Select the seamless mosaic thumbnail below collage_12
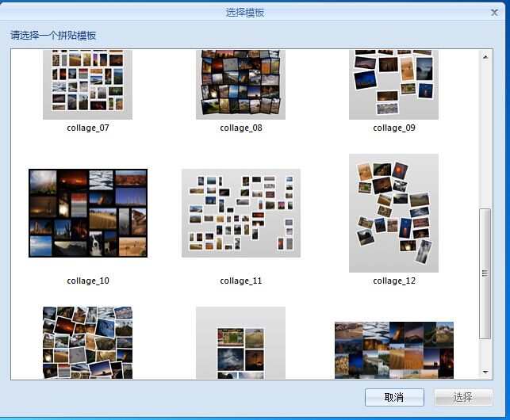This screenshot has width=510, height=420. click(x=394, y=350)
